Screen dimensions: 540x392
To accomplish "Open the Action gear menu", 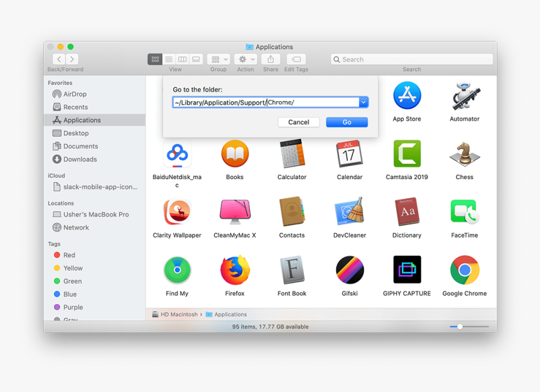I will (x=246, y=59).
